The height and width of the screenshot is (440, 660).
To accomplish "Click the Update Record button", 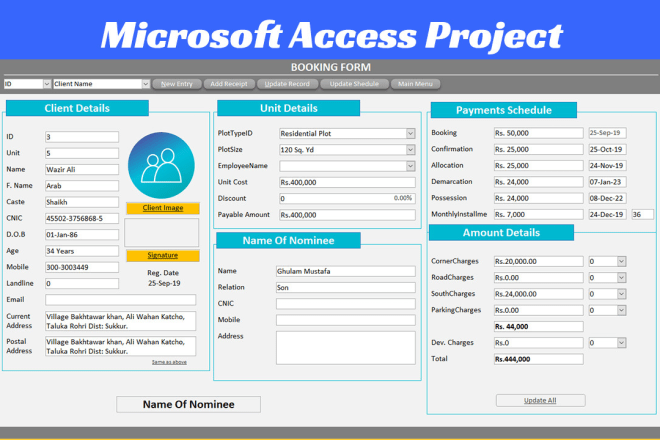I will 287,84.
